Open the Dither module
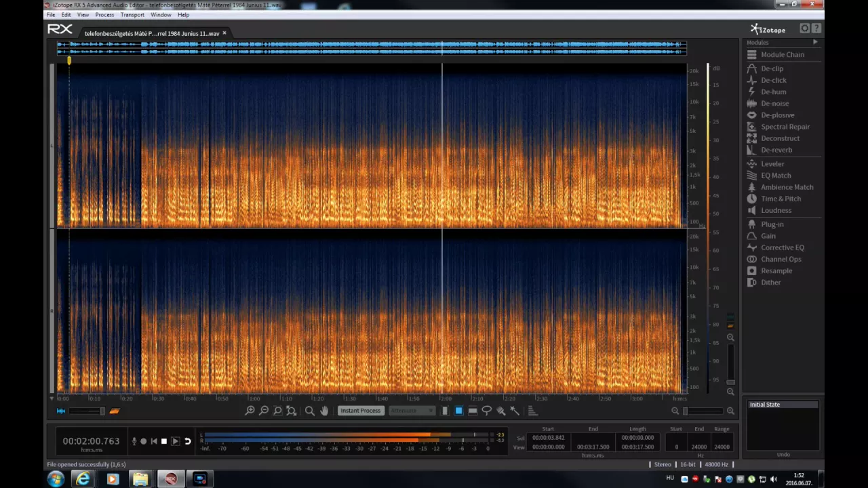The image size is (868, 488). (x=764, y=282)
